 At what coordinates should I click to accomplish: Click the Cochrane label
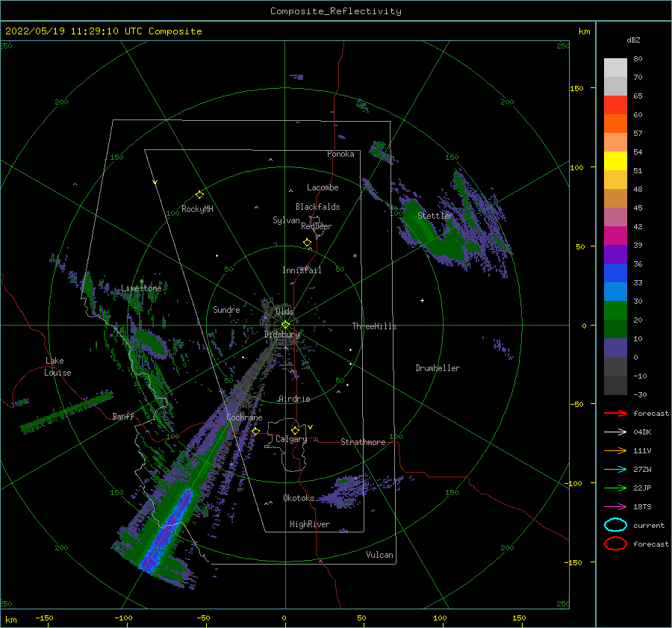[x=244, y=417]
